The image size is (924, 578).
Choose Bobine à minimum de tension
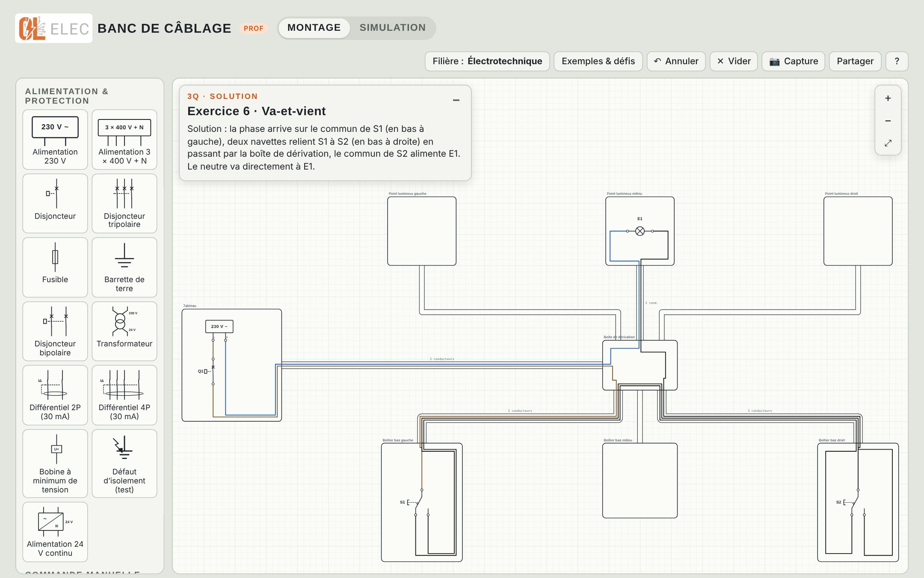(55, 464)
